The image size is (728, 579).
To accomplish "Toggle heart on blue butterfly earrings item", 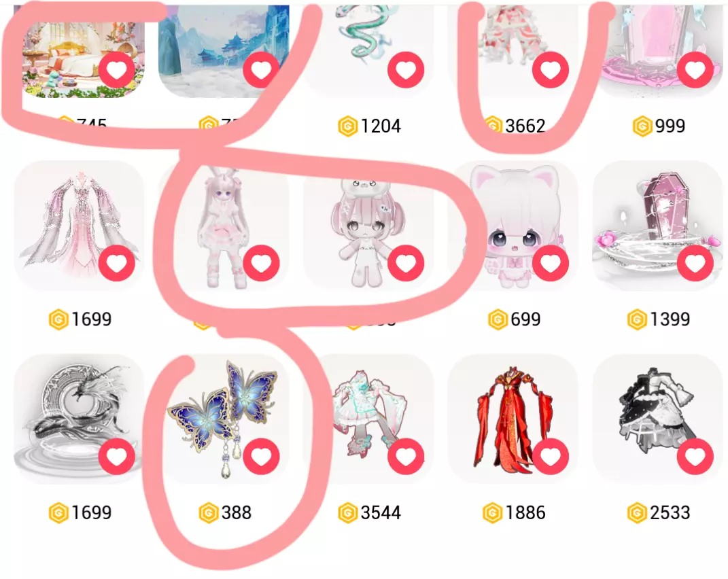I will point(261,457).
